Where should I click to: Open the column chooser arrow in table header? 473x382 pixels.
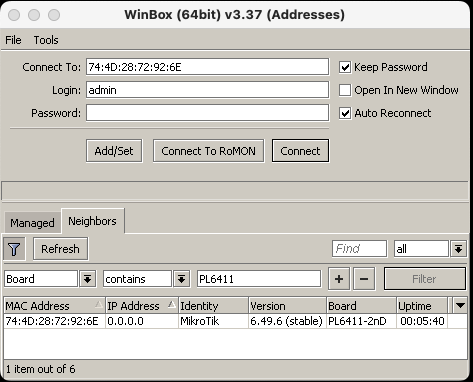[x=460, y=305]
